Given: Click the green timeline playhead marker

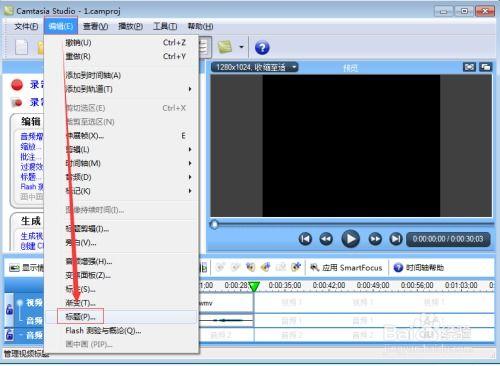Looking at the screenshot, I should tap(254, 287).
